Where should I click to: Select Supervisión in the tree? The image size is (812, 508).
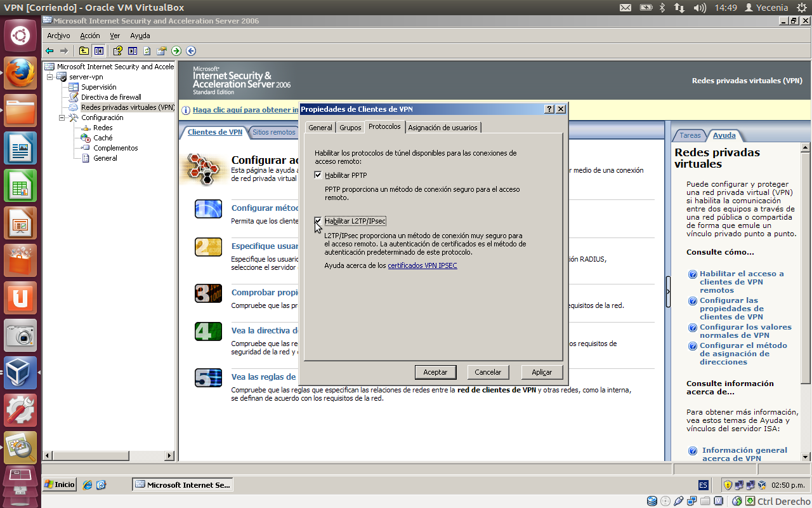point(98,87)
